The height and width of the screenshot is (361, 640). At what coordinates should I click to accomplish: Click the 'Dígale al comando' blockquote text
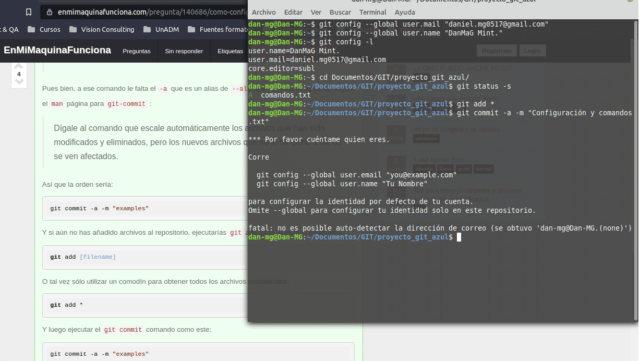coord(149,142)
